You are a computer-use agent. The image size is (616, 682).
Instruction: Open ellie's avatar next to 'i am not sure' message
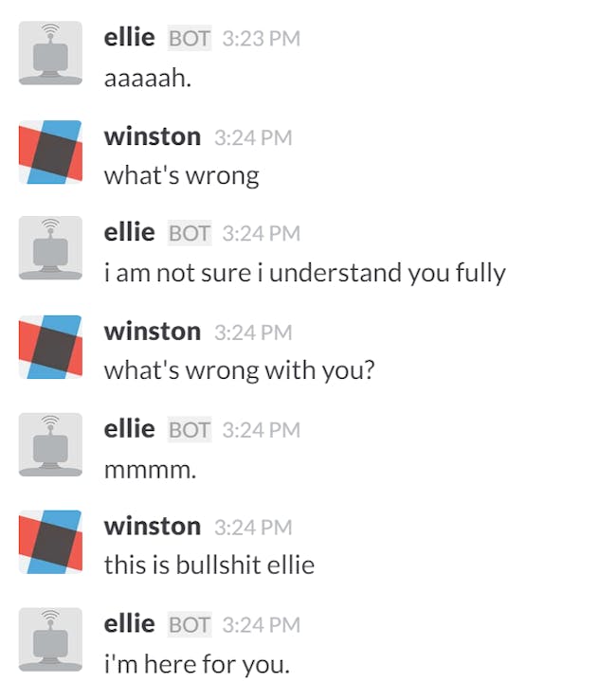pyautogui.click(x=50, y=247)
